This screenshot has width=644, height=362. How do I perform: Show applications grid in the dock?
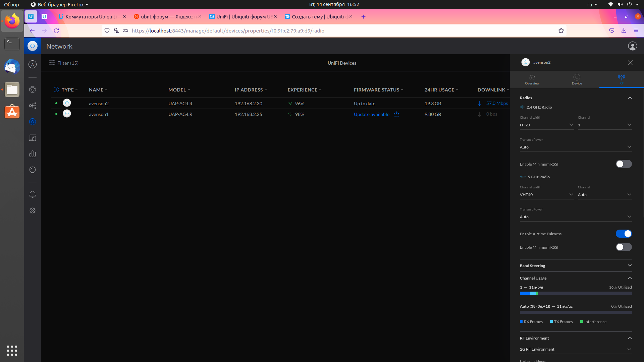point(12,351)
